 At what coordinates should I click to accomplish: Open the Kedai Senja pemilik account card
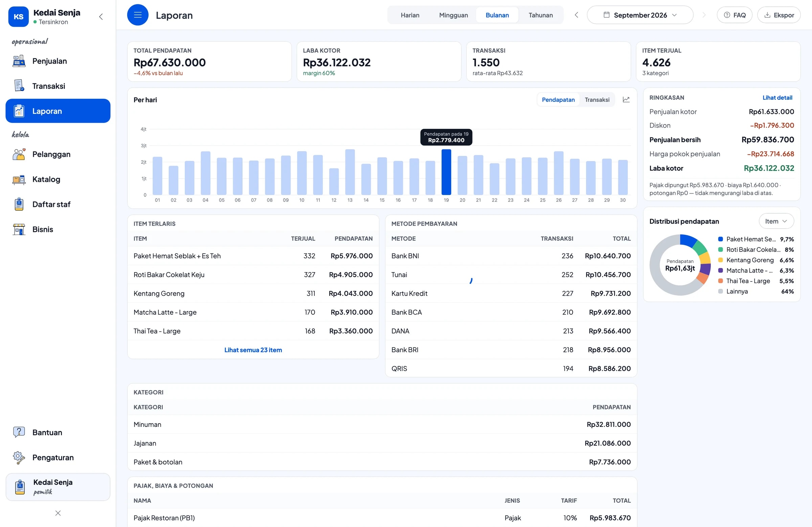[x=58, y=487]
